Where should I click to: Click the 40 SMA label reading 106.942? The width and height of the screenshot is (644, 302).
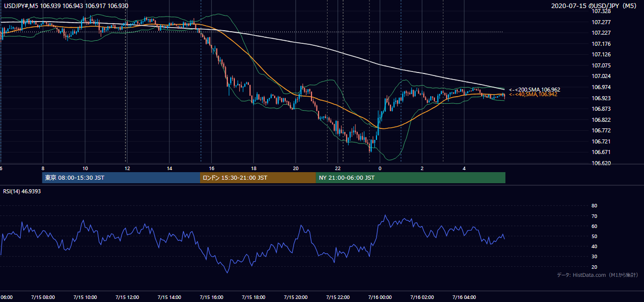point(533,94)
